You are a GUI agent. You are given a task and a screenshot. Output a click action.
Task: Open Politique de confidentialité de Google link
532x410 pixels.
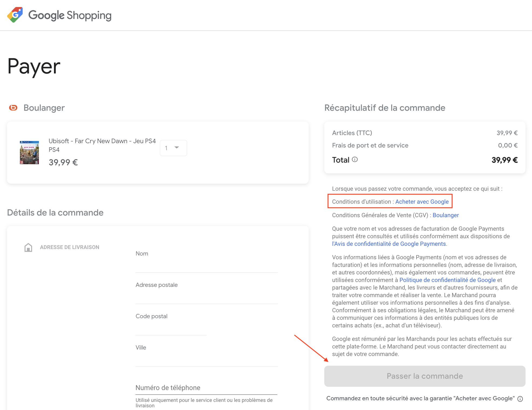[447, 280]
